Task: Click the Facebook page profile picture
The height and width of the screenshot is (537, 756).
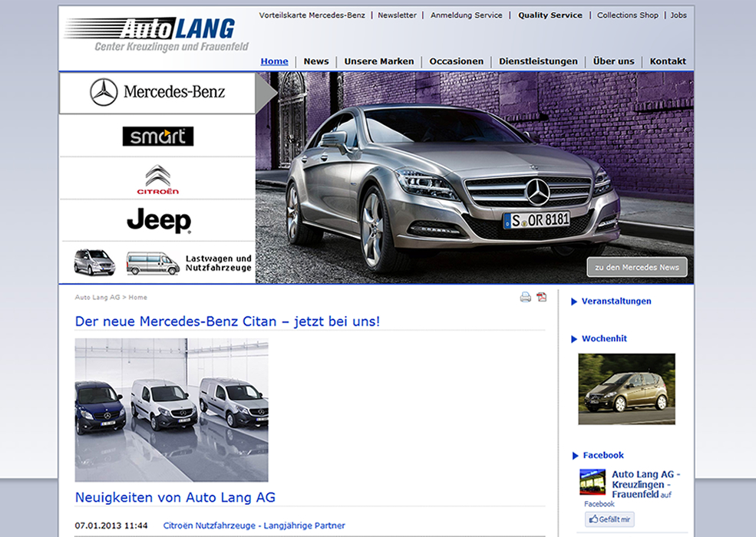Action: click(593, 482)
